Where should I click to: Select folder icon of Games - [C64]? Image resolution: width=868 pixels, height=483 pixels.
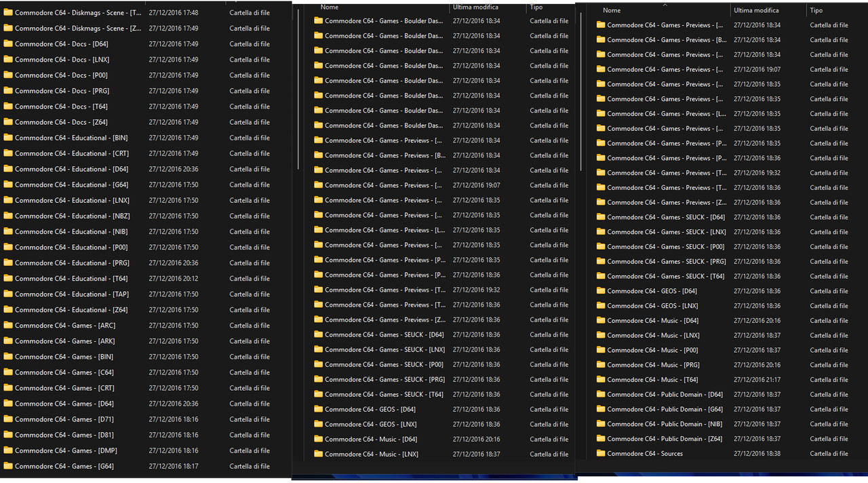point(8,372)
